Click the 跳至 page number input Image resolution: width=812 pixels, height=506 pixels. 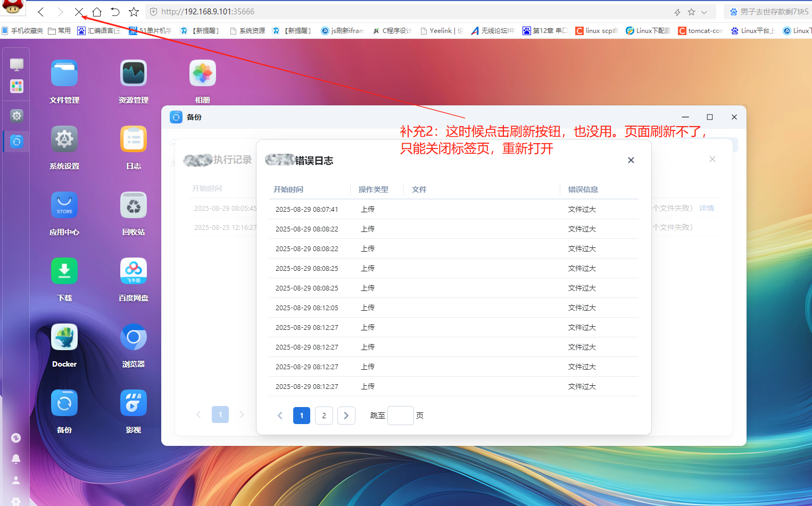coord(401,416)
